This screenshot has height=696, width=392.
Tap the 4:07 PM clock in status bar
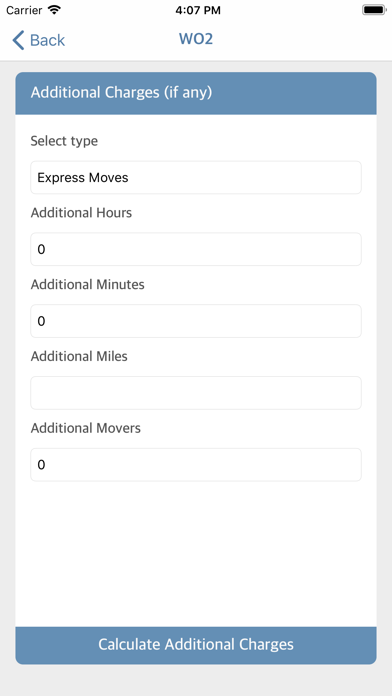tap(198, 10)
